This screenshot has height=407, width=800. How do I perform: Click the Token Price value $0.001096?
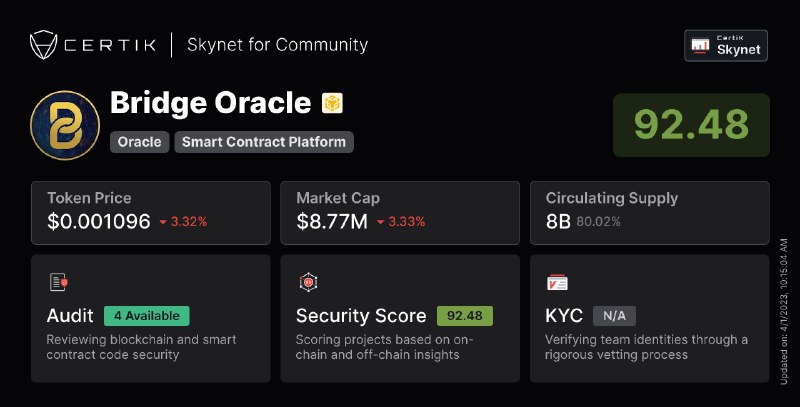[98, 221]
